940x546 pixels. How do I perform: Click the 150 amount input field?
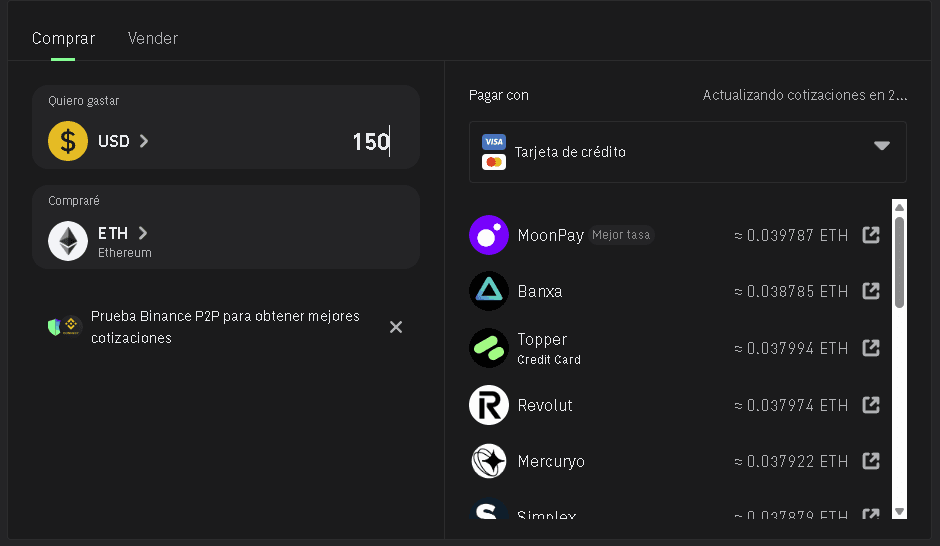tap(371, 141)
